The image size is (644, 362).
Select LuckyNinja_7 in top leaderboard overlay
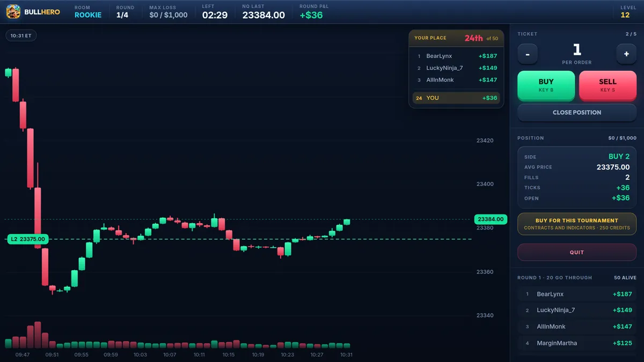[457, 68]
